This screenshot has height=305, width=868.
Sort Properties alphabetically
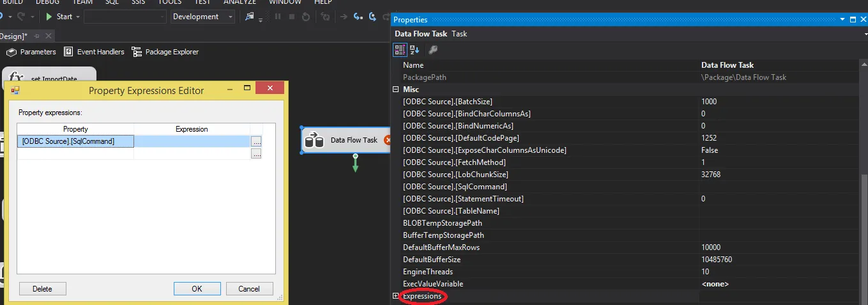pyautogui.click(x=415, y=49)
